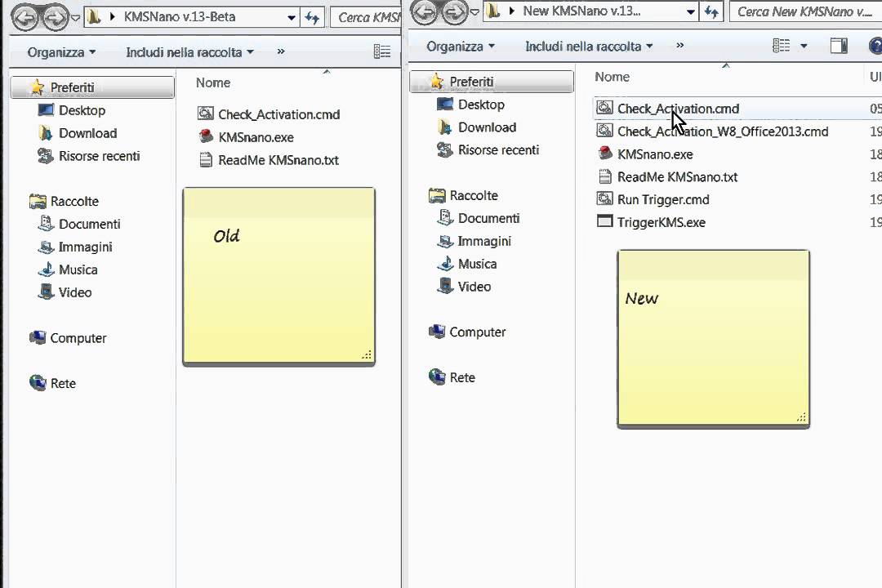Select Risorse recenti in right window sidebar
This screenshot has width=882, height=588.
pos(488,149)
